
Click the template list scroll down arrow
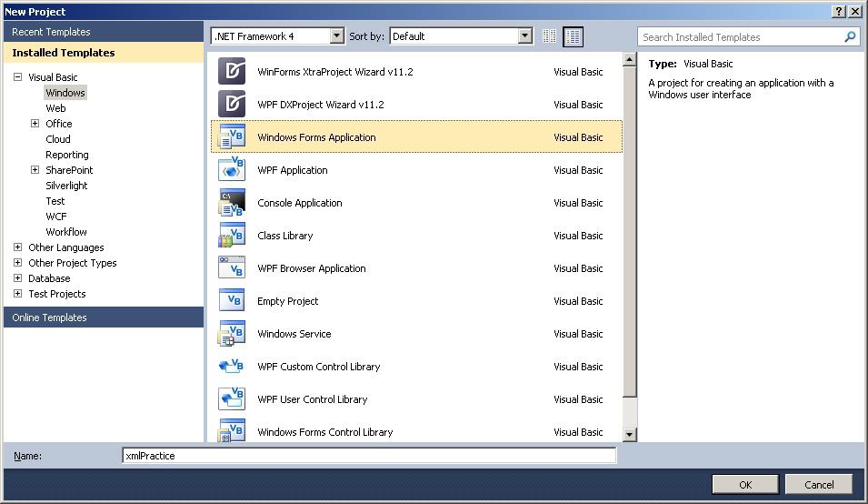click(x=629, y=435)
